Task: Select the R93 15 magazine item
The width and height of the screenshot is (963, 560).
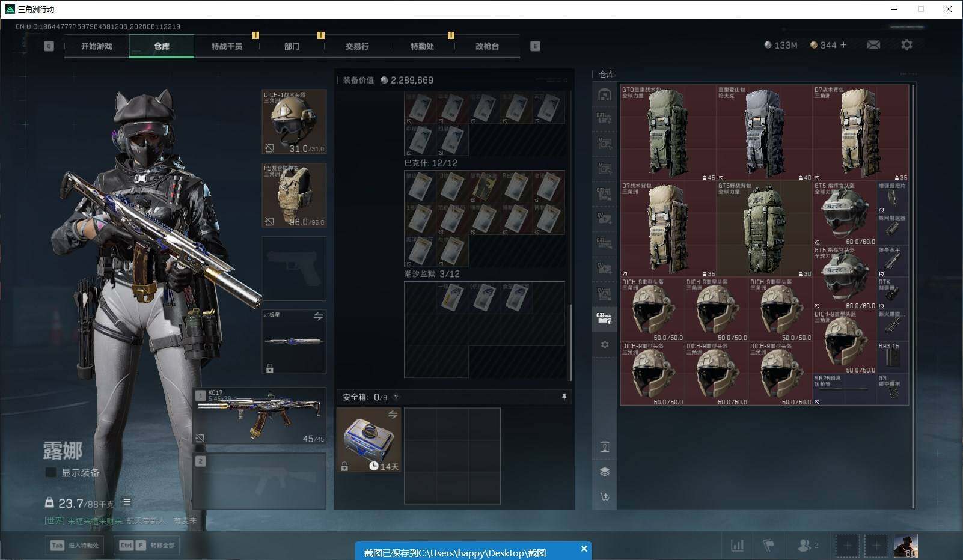Action: click(x=893, y=358)
